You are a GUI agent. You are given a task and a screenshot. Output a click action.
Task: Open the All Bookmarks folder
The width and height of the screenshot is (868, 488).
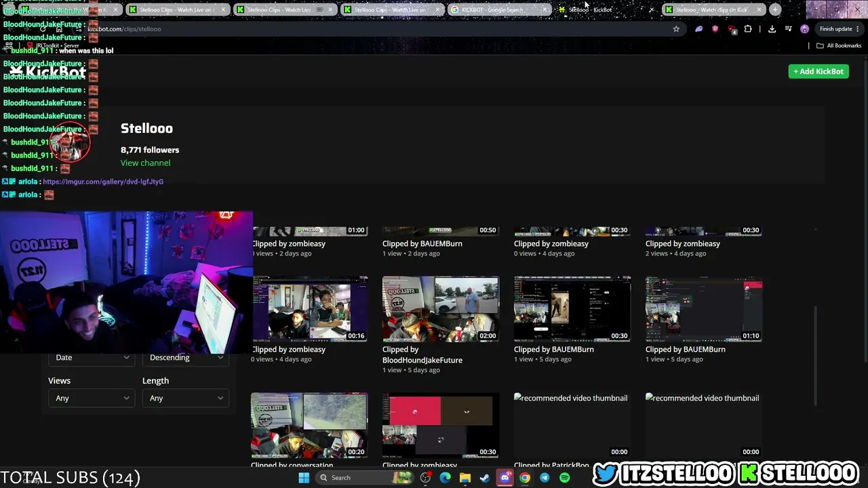tap(839, 45)
